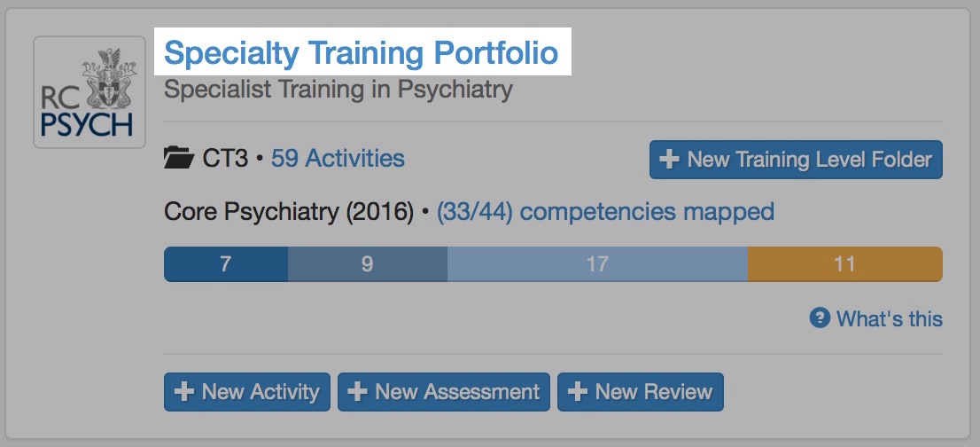Open the (33/44) competencies mapped link

[x=605, y=212]
